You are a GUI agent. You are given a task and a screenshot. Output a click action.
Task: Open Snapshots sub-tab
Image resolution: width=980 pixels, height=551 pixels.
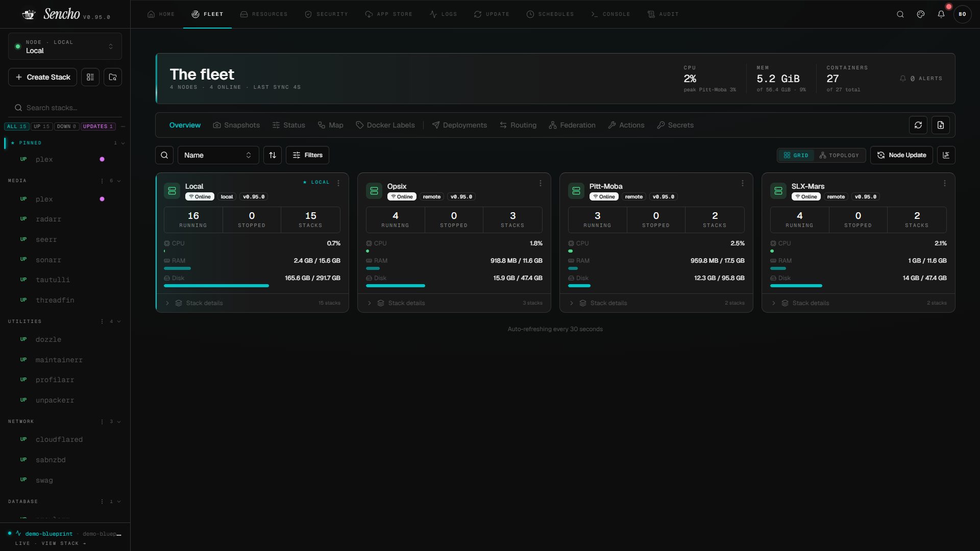[x=236, y=125]
